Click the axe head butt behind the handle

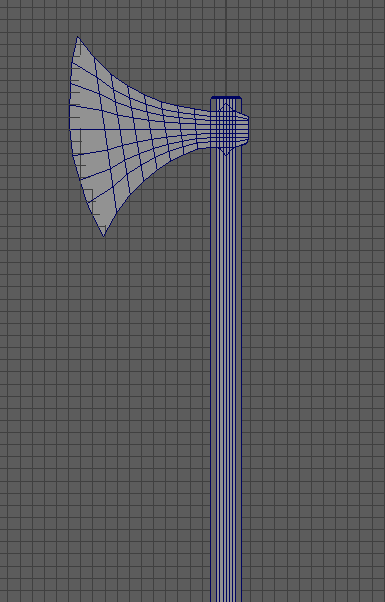click(245, 129)
